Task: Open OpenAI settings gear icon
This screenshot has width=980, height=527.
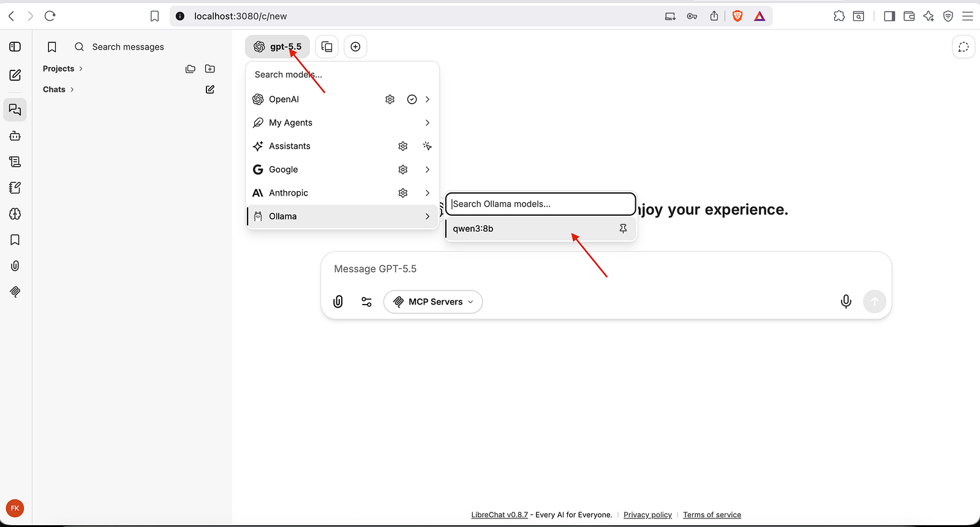Action: (390, 99)
